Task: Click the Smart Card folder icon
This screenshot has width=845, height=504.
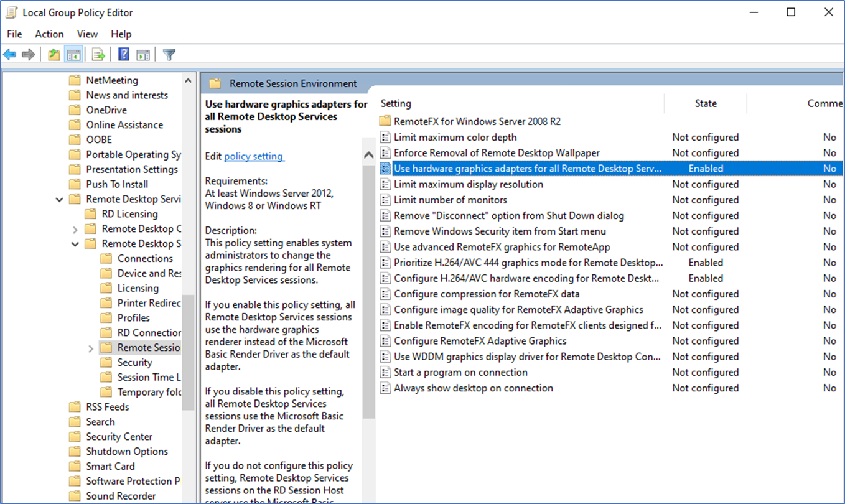Action: (75, 467)
